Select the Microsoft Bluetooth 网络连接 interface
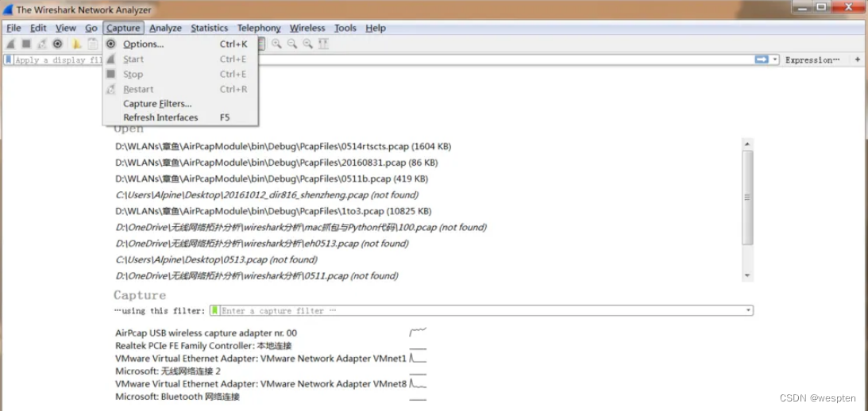Screen dimensions: 868x411 click(177, 397)
